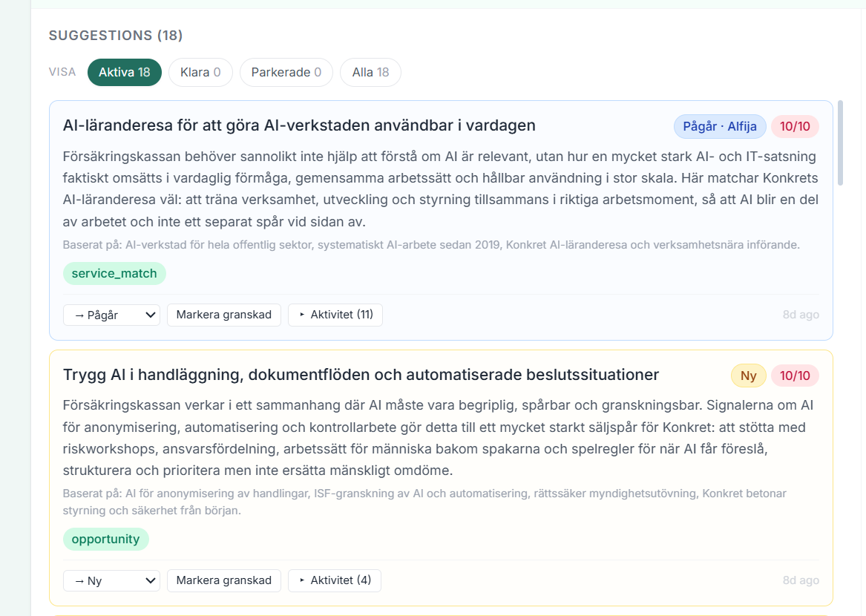
Task: Switch to the Klara 0 filter
Action: click(200, 73)
